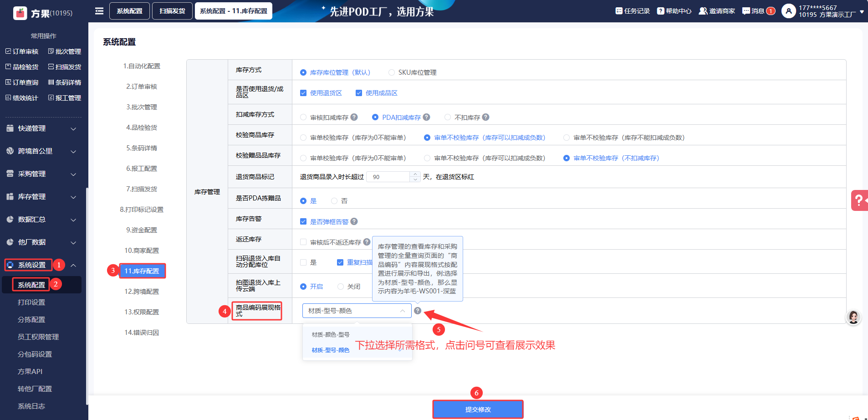
Task: Open the 任务记录 task records icon
Action: tap(619, 11)
